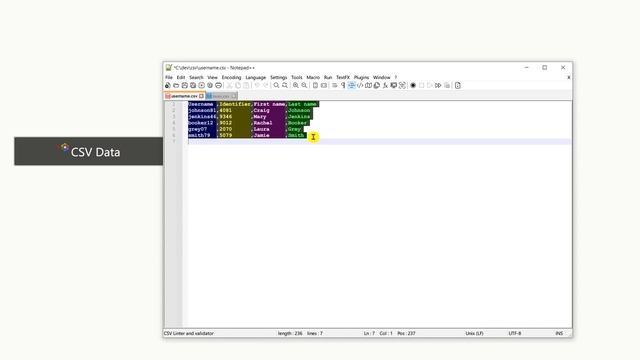Click the Playback macro icon
The image size is (640, 360).
[430, 85]
